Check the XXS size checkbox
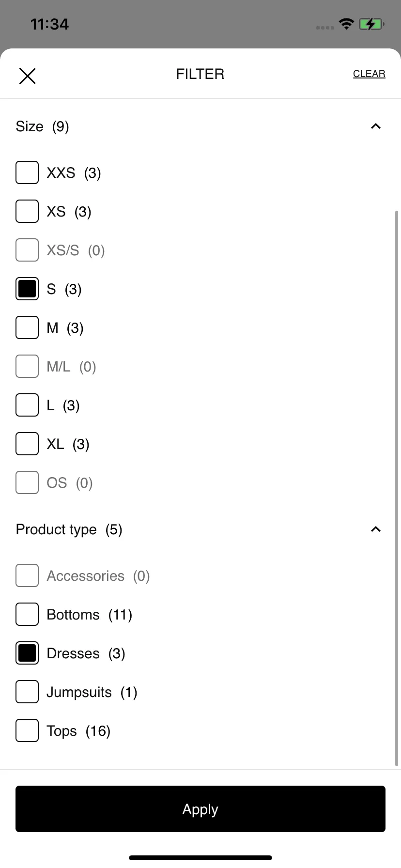 coord(27,172)
